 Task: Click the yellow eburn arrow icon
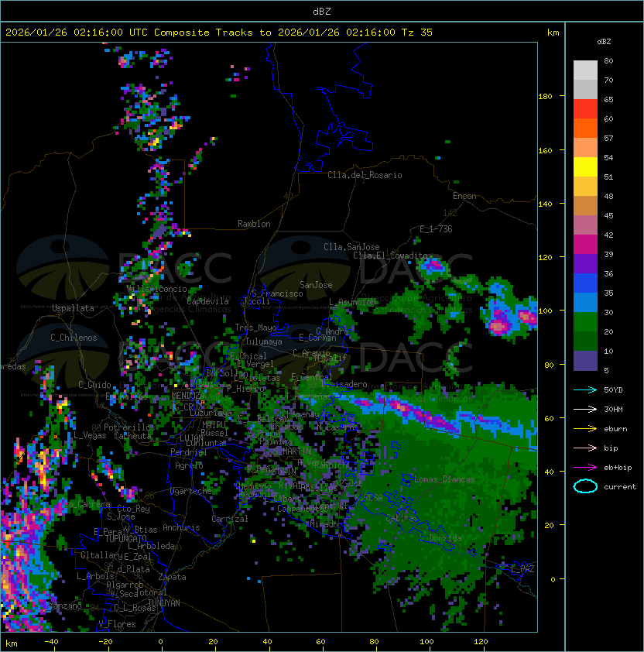point(585,429)
